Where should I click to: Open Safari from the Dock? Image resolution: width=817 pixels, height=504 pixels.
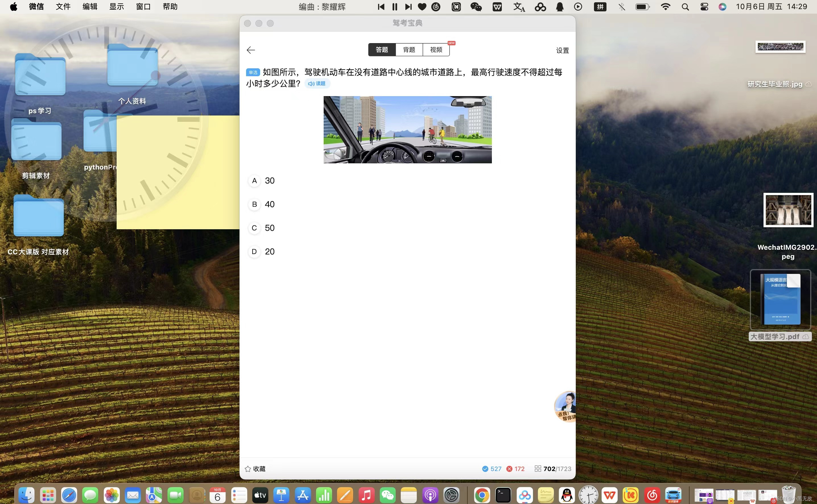click(x=69, y=495)
